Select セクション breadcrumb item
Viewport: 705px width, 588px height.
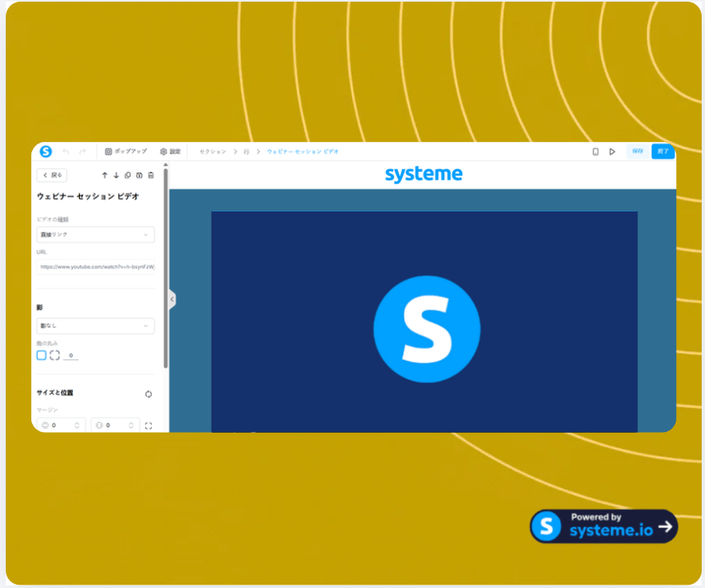[x=213, y=152]
